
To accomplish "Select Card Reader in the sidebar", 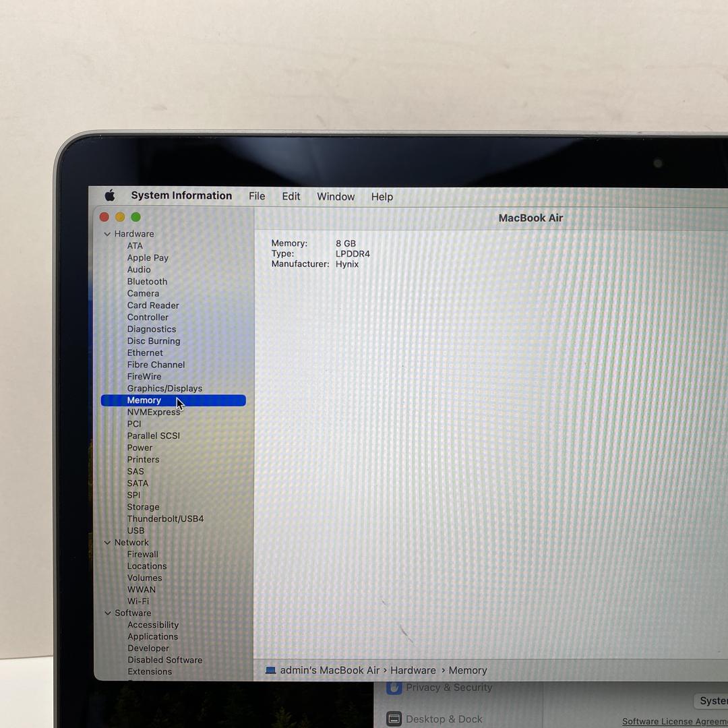I will (x=153, y=305).
